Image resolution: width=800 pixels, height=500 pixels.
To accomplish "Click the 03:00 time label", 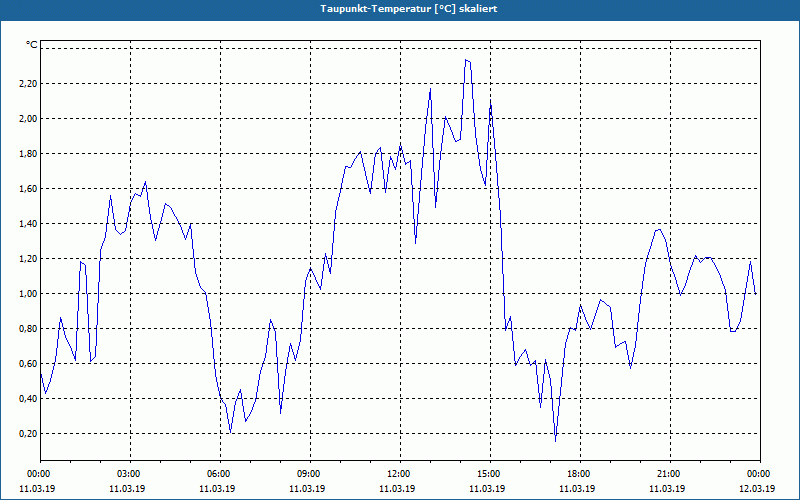I will (130, 474).
